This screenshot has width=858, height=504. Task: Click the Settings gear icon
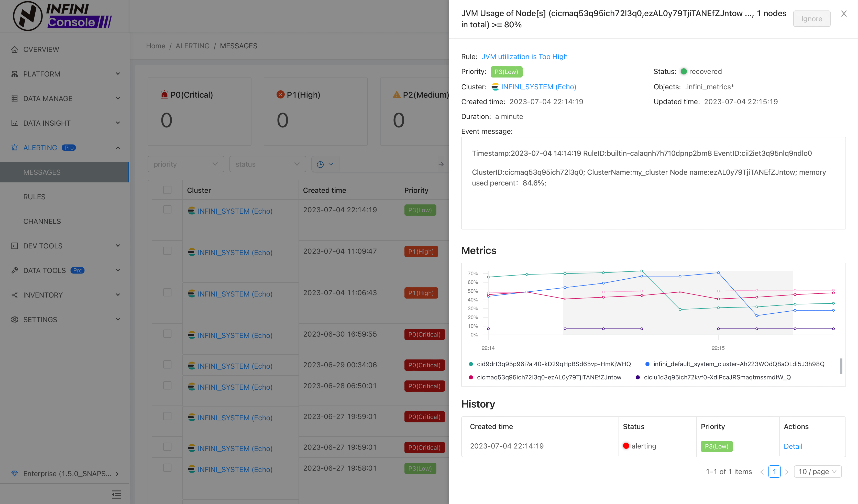(14, 320)
